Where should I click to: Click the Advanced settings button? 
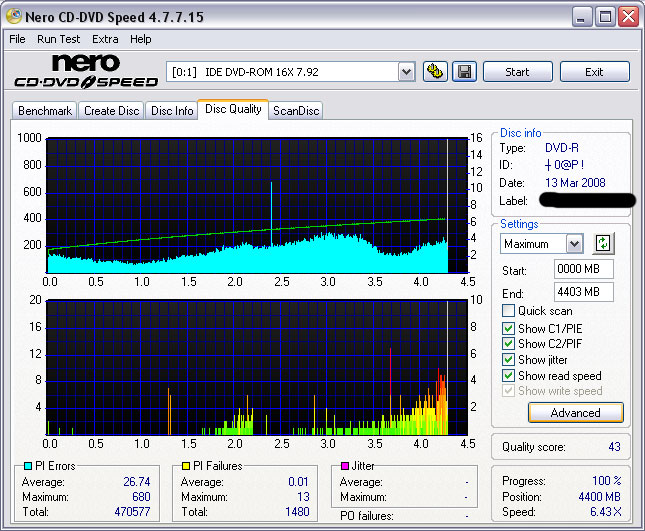575,412
